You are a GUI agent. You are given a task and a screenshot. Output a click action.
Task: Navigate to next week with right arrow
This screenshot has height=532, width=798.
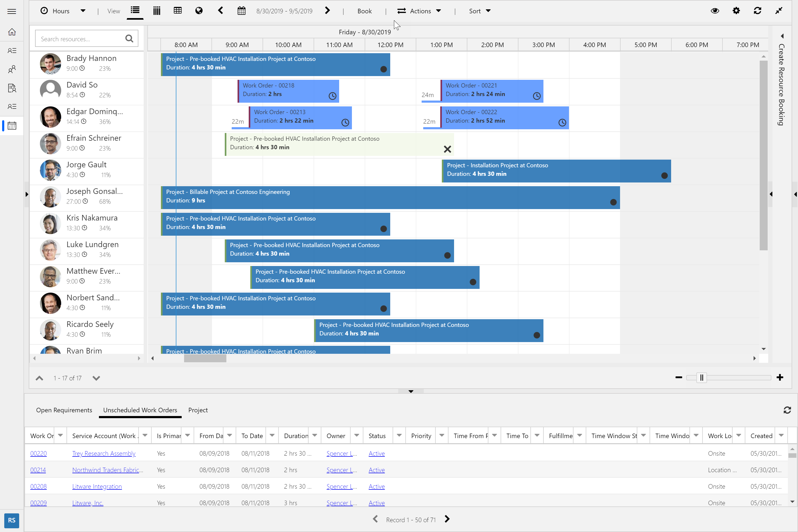tap(327, 11)
